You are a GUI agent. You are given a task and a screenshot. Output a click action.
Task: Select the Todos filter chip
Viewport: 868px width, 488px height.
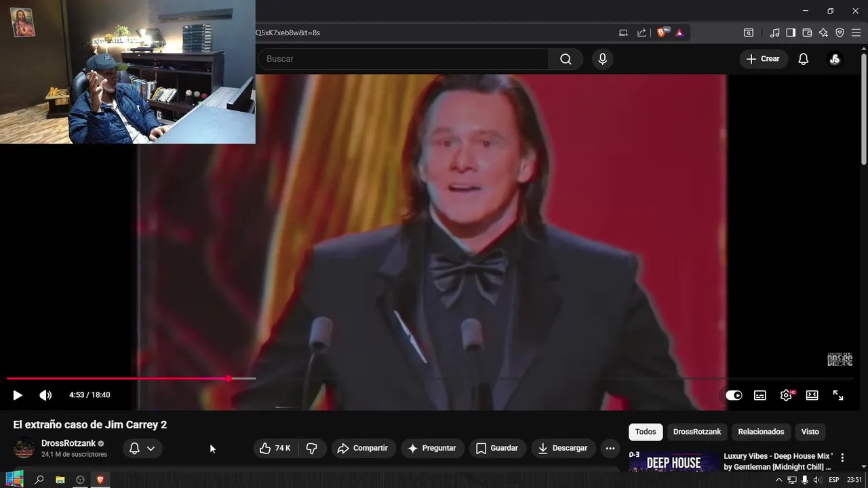646,432
